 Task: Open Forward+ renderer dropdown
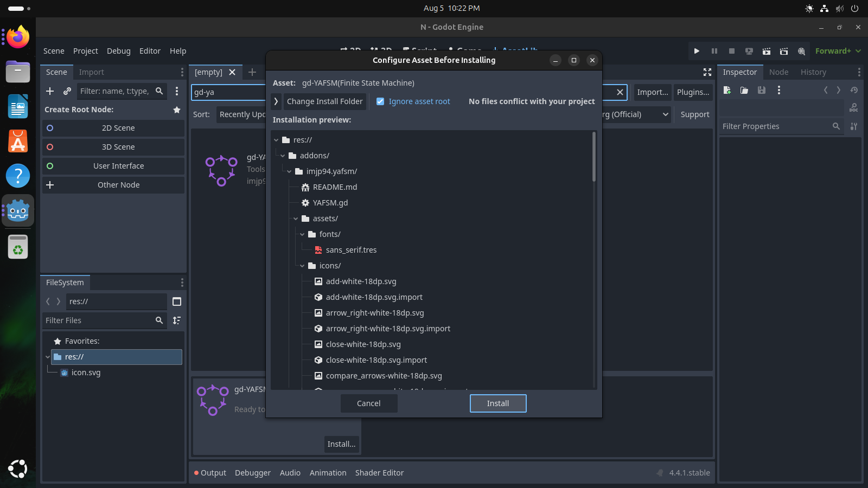coord(838,51)
